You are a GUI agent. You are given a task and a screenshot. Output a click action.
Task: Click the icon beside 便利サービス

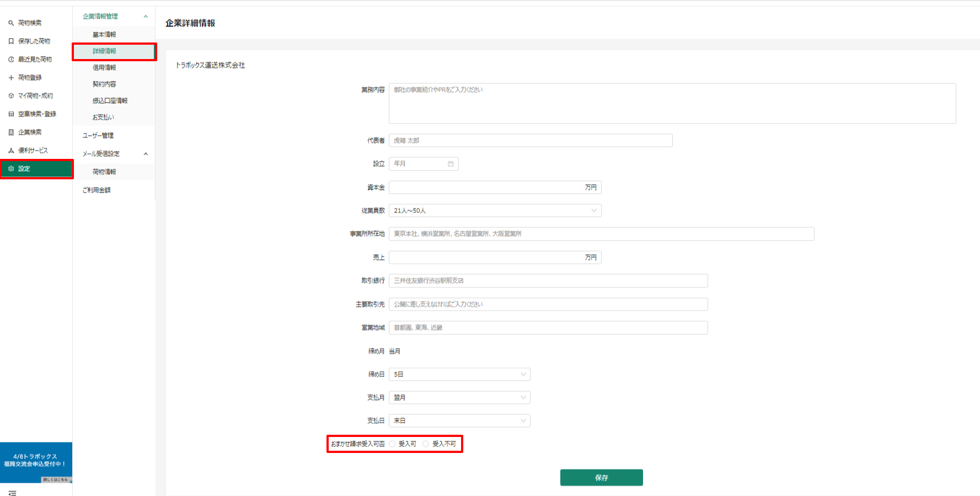(x=11, y=151)
